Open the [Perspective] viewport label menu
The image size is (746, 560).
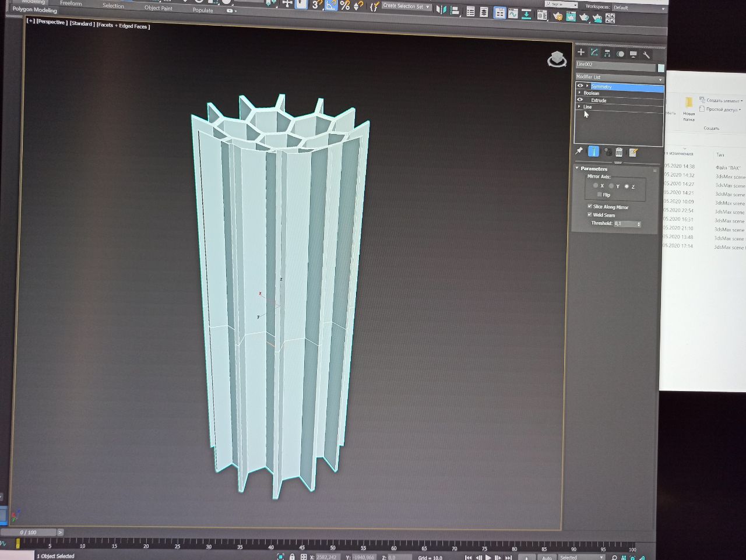[x=51, y=22]
